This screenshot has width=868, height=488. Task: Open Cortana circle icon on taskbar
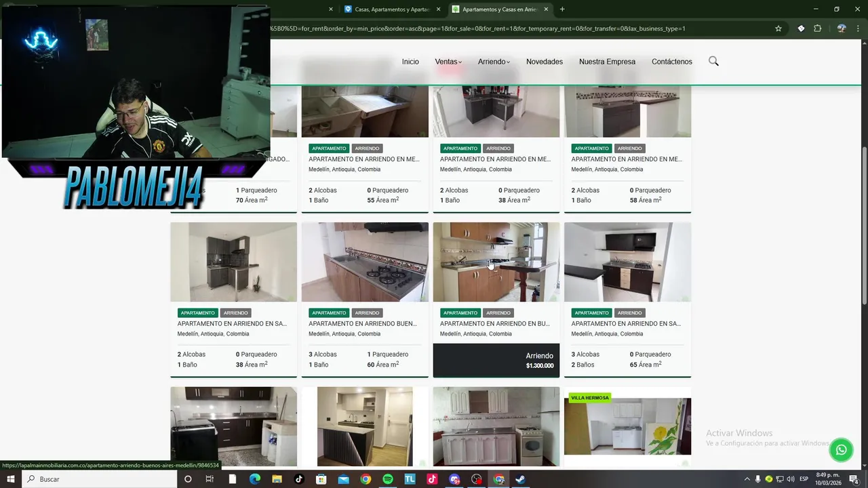click(188, 479)
